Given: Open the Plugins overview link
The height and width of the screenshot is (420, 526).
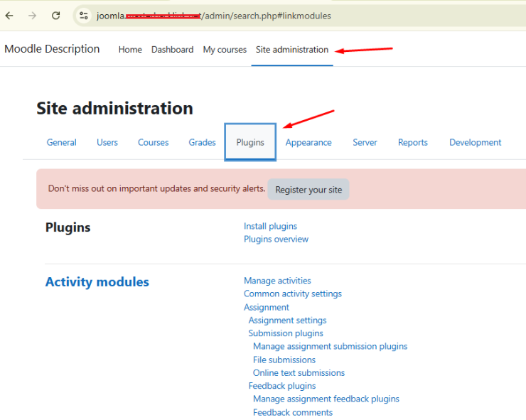Looking at the screenshot, I should (276, 239).
